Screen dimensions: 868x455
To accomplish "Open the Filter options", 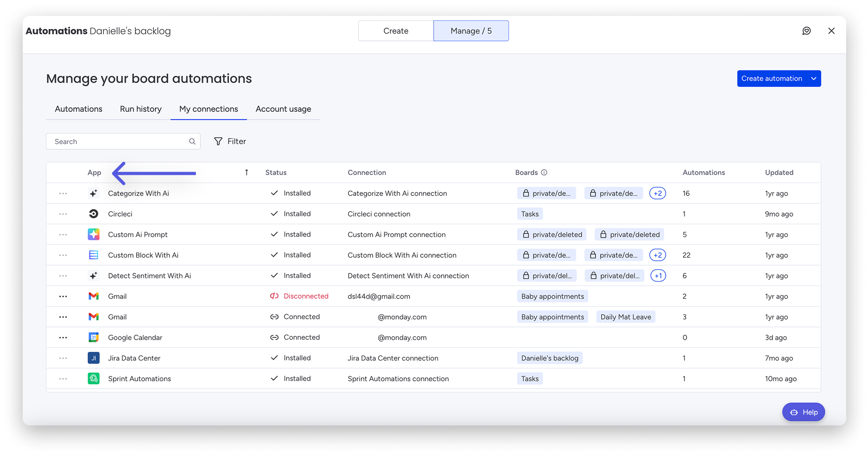I will (x=230, y=142).
